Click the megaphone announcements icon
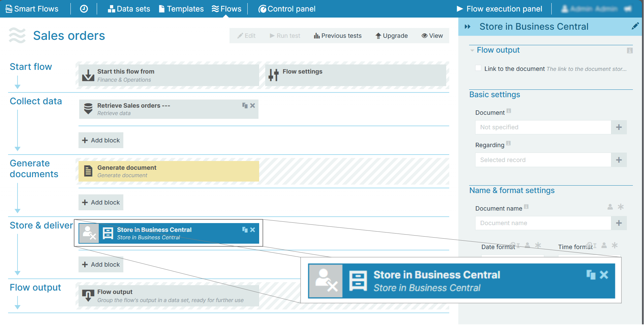This screenshot has width=644, height=325. [x=627, y=9]
